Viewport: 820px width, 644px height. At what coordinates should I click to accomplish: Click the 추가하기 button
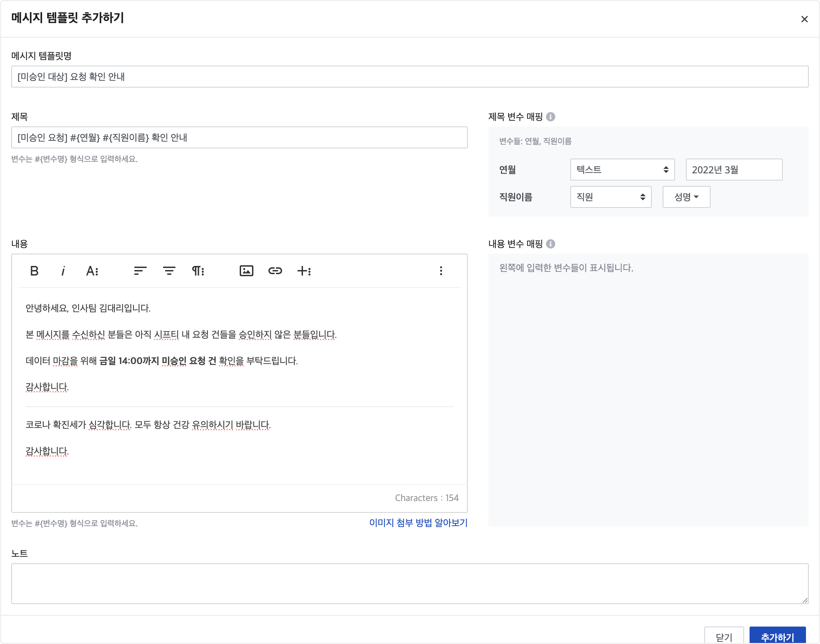777,636
